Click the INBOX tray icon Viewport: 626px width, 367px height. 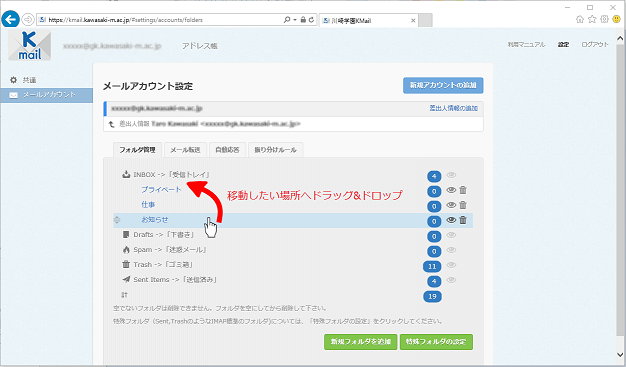coord(126,174)
